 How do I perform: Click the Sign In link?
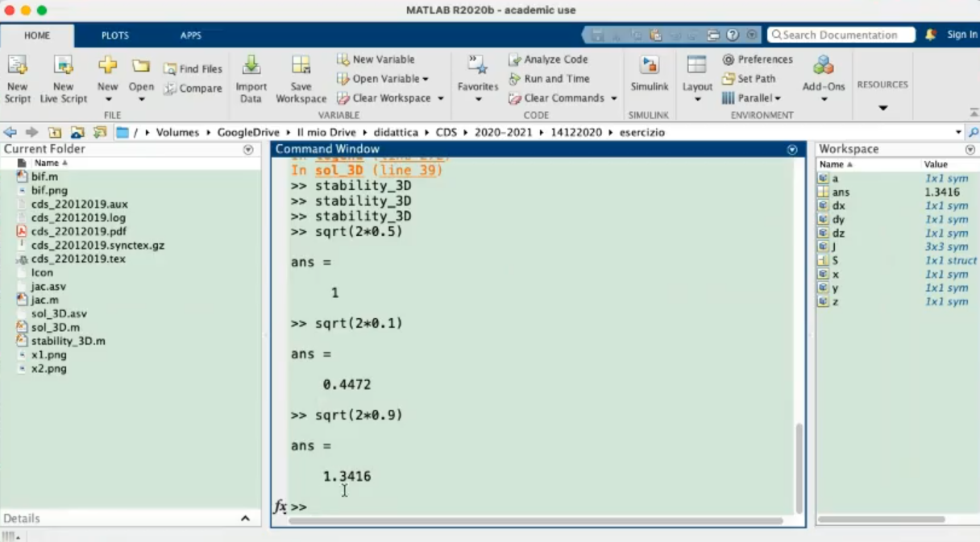[962, 35]
